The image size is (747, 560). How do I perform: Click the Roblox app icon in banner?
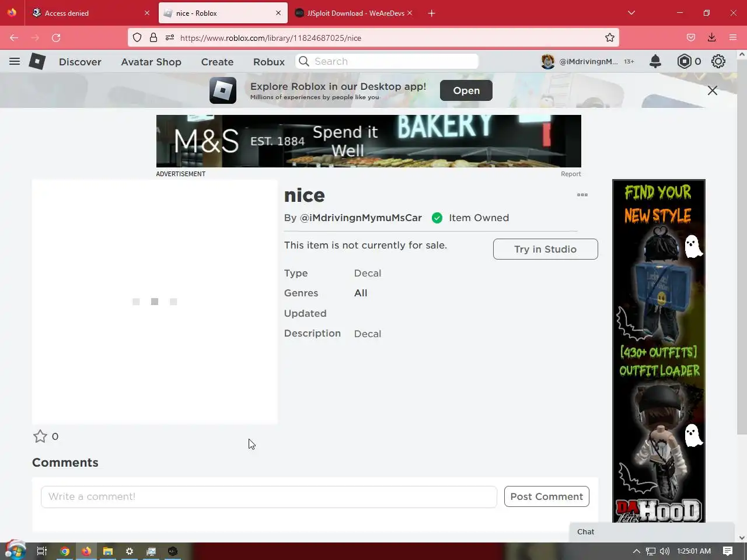[223, 90]
